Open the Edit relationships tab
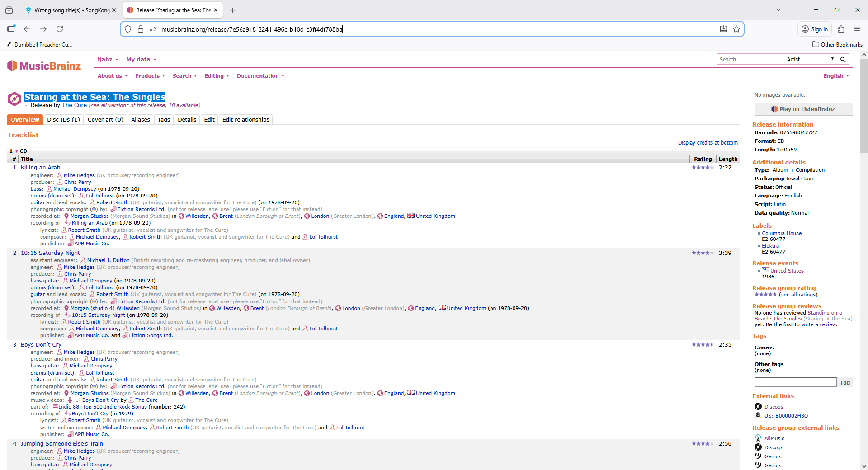Image resolution: width=868 pixels, height=470 pixels. [245, 120]
